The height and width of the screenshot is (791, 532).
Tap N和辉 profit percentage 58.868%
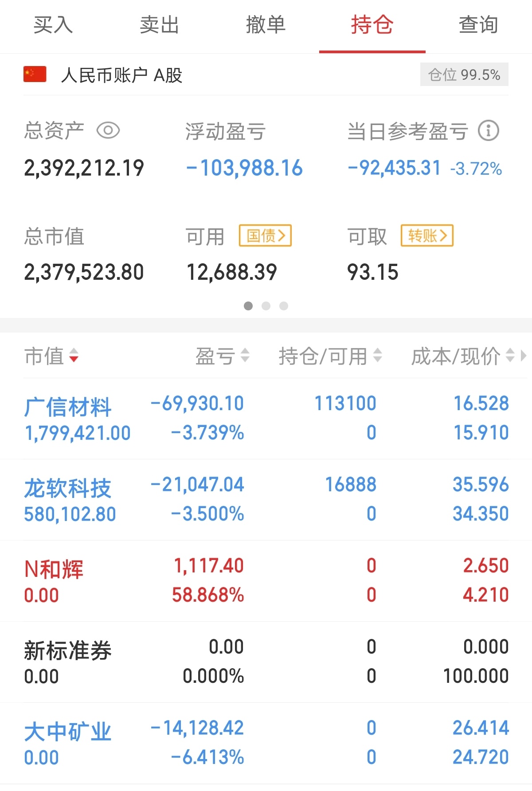[x=208, y=595]
